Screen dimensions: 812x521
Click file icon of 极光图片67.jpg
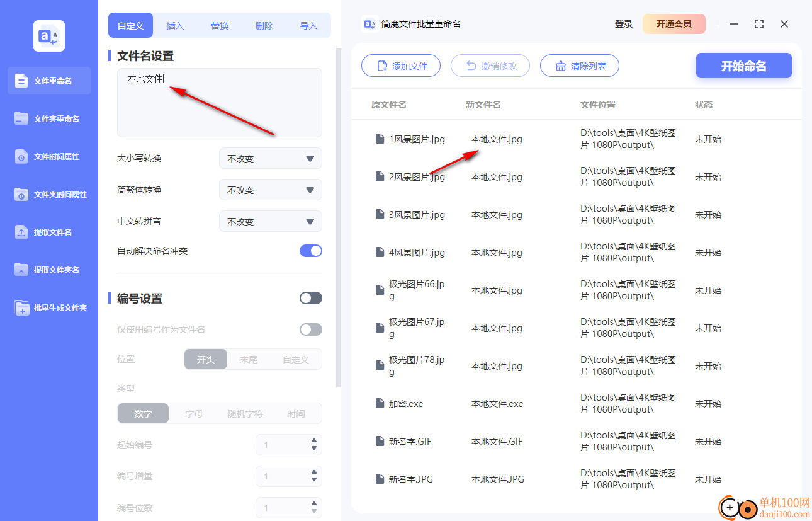click(x=380, y=328)
